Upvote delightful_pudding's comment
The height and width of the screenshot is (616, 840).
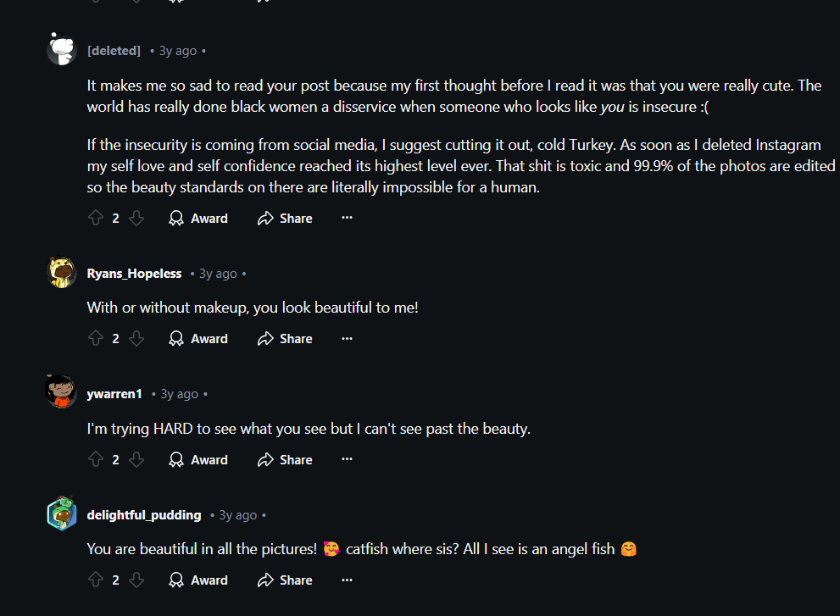pos(95,580)
